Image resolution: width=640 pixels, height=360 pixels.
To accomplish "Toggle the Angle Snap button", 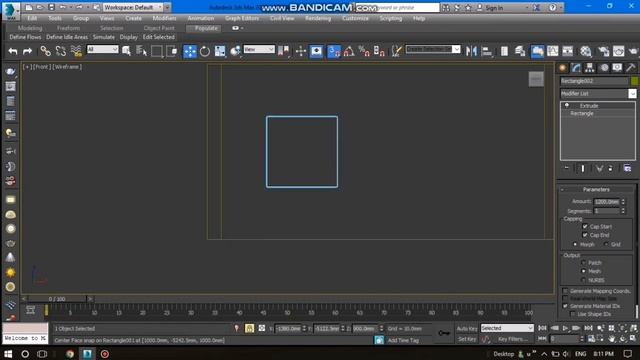I will point(349,51).
